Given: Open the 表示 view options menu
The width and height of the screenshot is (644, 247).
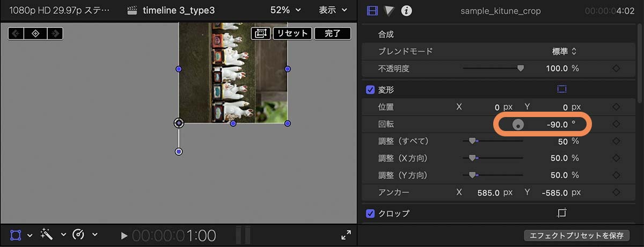Looking at the screenshot, I should (x=333, y=10).
